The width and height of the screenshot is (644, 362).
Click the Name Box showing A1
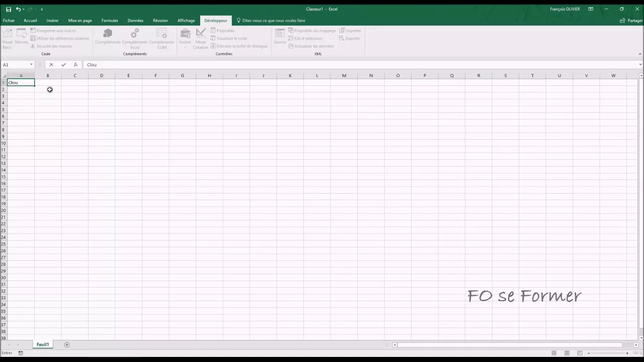[15, 65]
